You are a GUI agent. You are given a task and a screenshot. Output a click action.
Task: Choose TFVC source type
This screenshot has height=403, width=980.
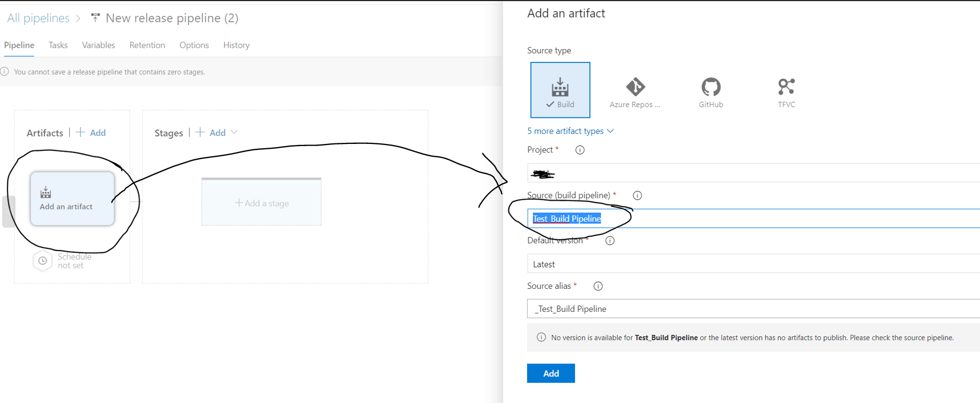[x=786, y=92]
